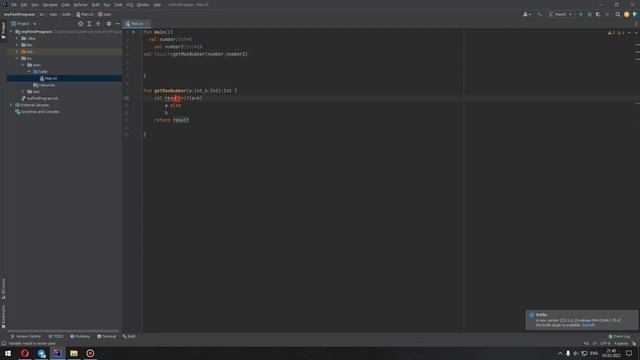Open the Run menu
The height and width of the screenshot is (360, 640).
coord(107,5)
